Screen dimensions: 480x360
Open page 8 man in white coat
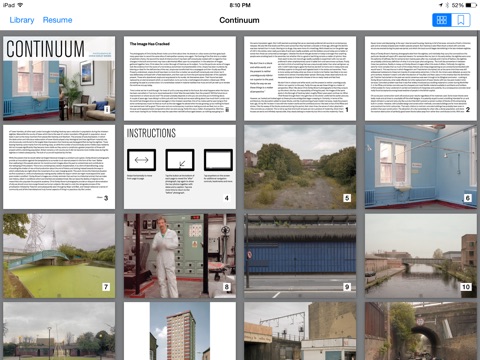tap(180, 256)
